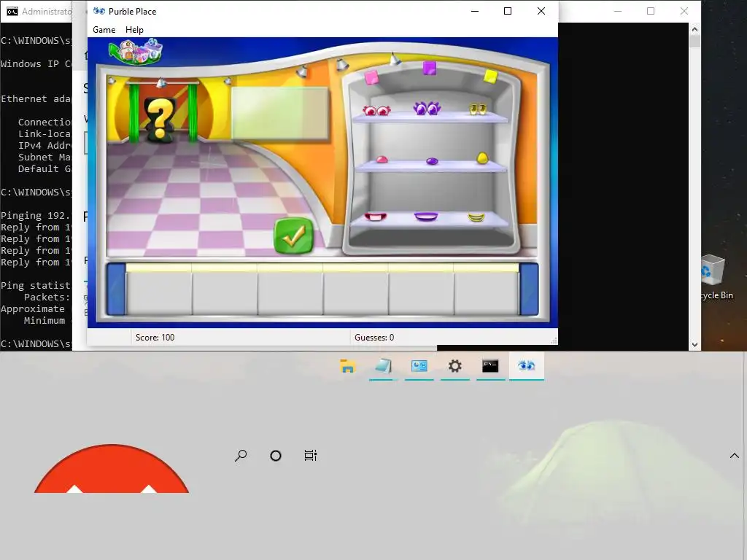Maximize the Purble Place window
The height and width of the screenshot is (560, 747).
click(508, 11)
